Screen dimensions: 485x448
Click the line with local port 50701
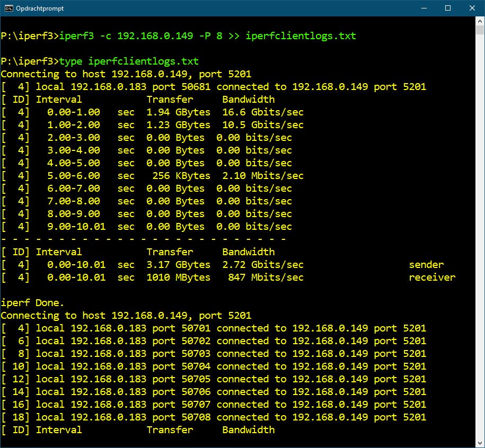click(214, 328)
